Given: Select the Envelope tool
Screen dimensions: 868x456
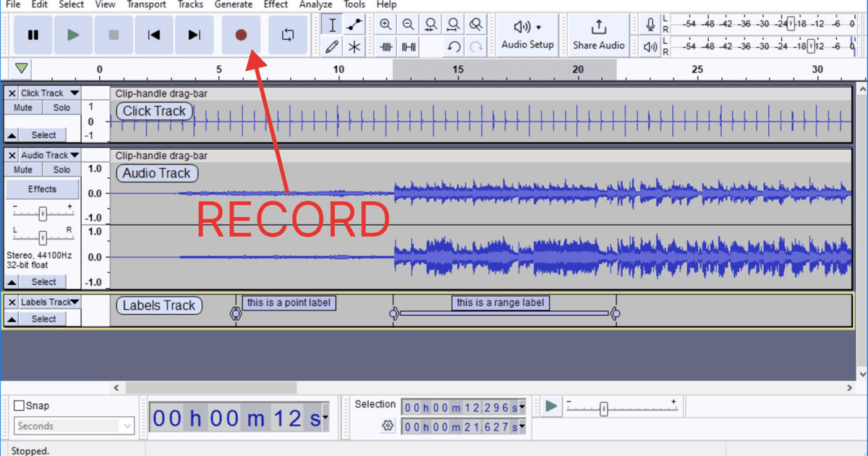Looking at the screenshot, I should click(x=354, y=24).
